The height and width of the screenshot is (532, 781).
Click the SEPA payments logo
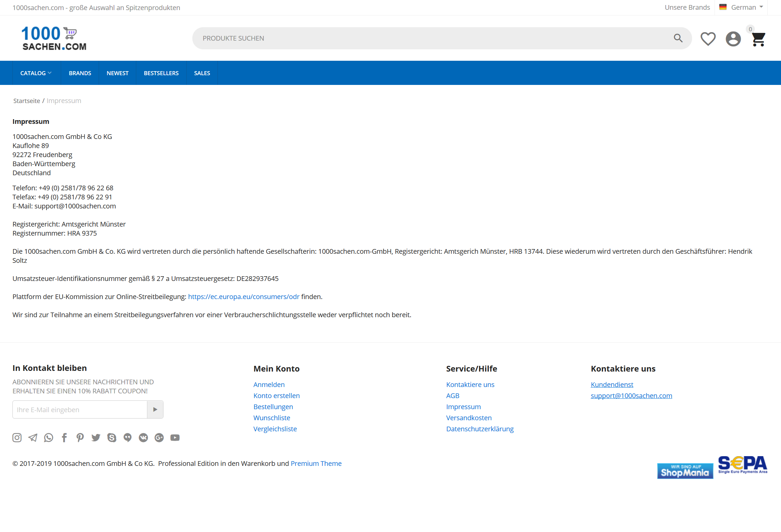[x=742, y=465]
